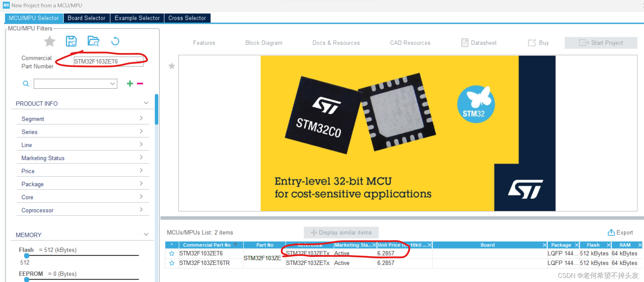Close the Marketing Status column with its X

click(x=374, y=245)
